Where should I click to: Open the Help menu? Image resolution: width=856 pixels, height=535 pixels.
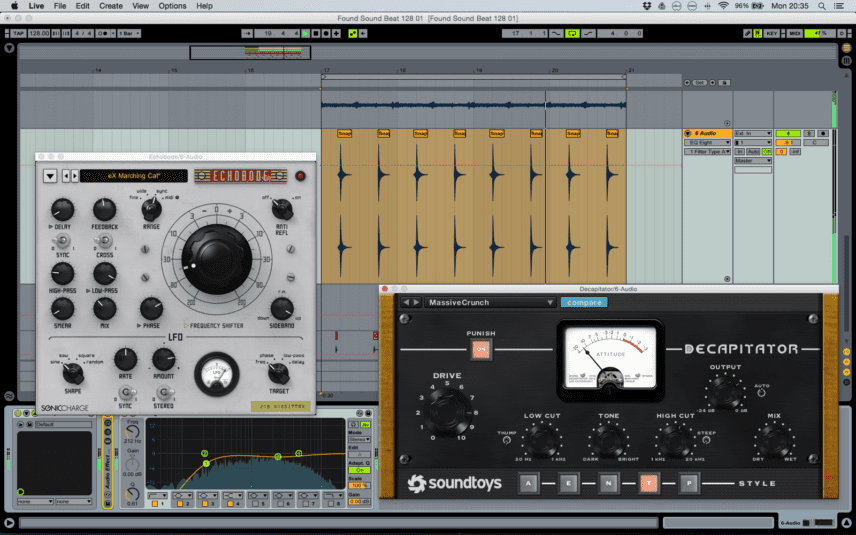coord(204,6)
